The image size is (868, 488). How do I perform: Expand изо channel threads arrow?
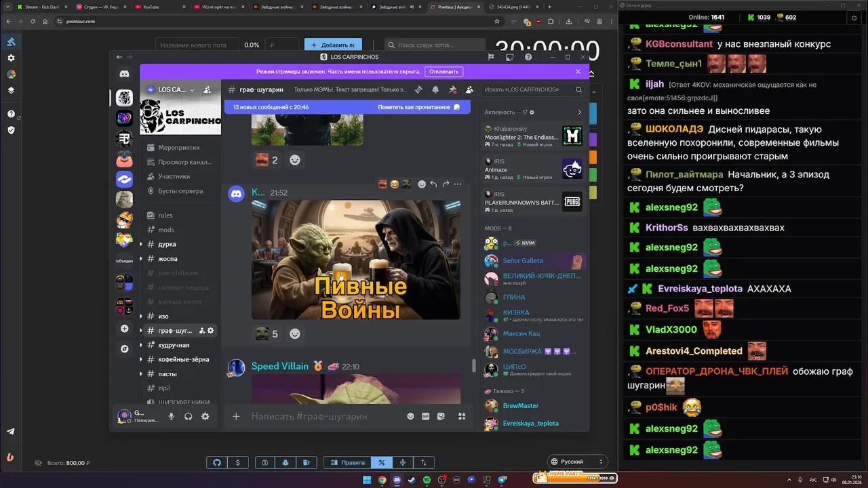tap(141, 317)
